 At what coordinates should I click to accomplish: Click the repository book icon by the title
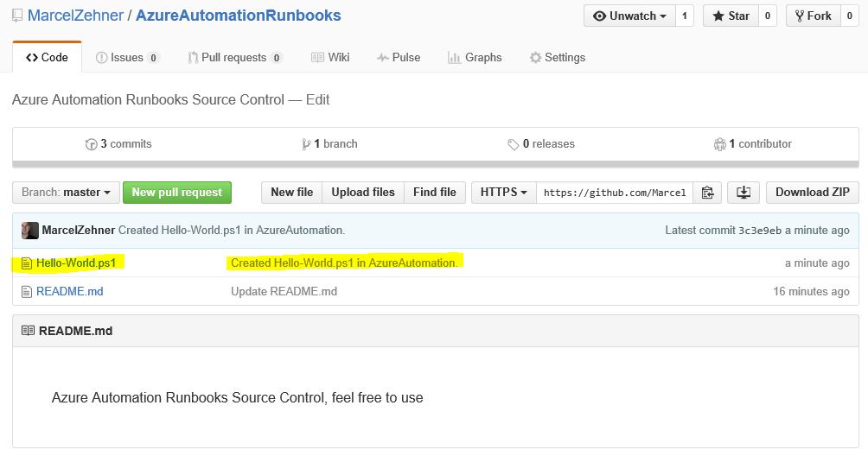[x=17, y=16]
